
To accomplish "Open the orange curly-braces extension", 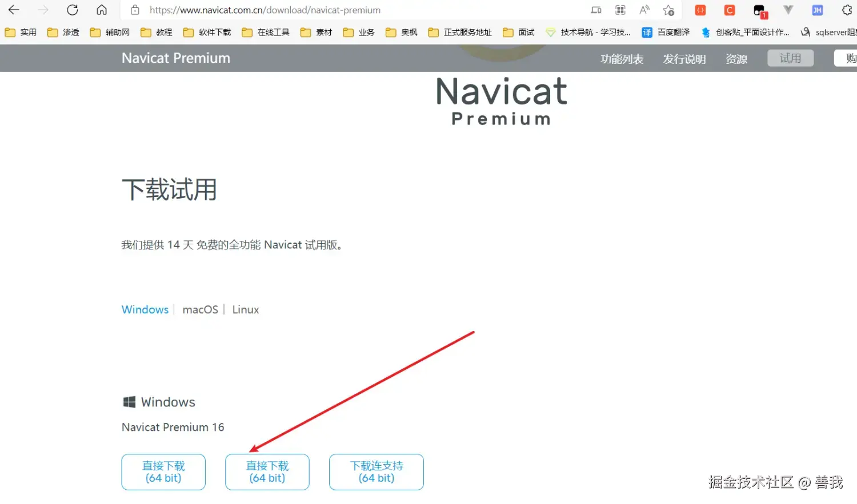I will coord(700,10).
